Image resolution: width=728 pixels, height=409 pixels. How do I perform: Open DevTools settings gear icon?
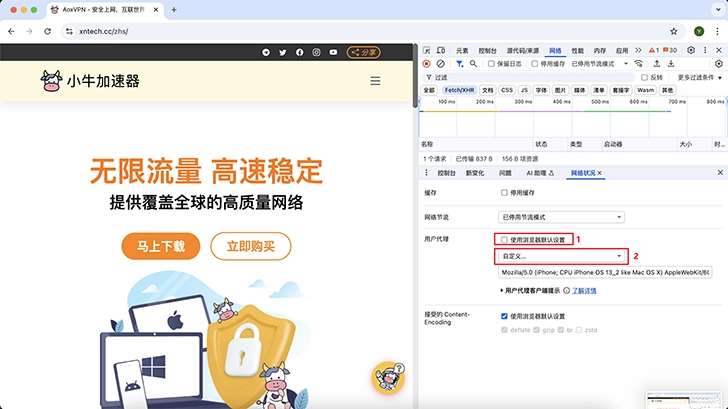(x=691, y=50)
